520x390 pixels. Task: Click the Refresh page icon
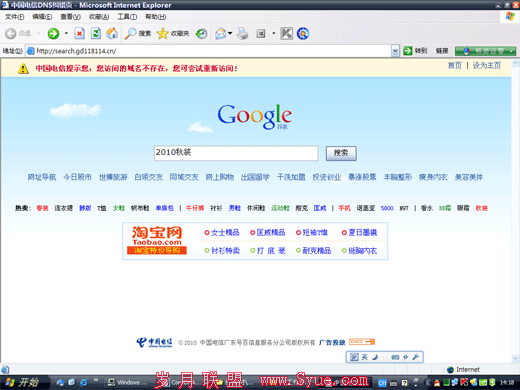click(96, 33)
